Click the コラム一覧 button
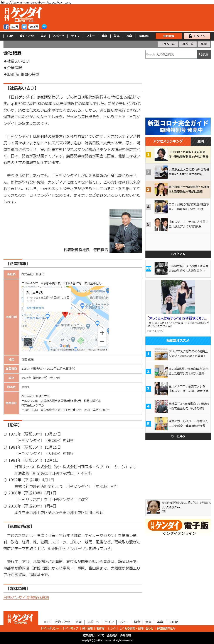 tap(167, 44)
